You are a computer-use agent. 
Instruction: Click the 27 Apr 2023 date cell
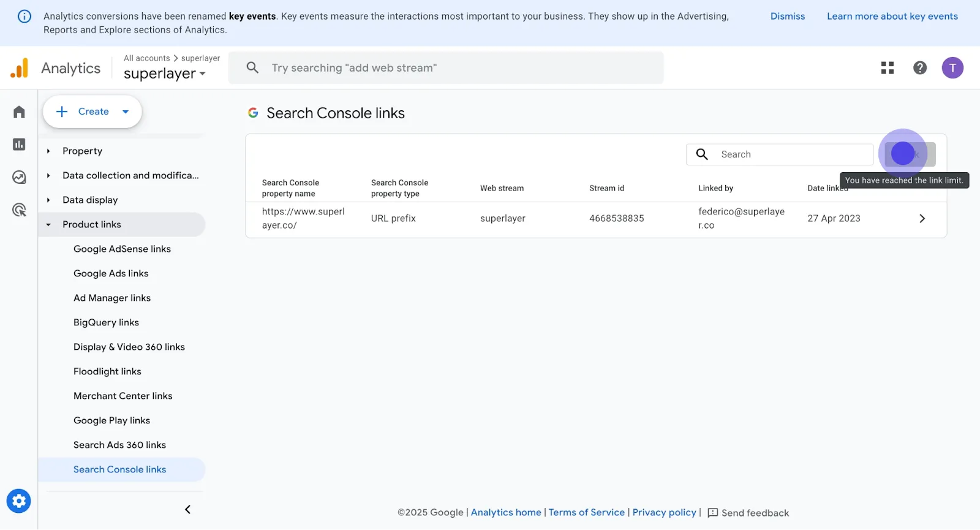tap(834, 218)
